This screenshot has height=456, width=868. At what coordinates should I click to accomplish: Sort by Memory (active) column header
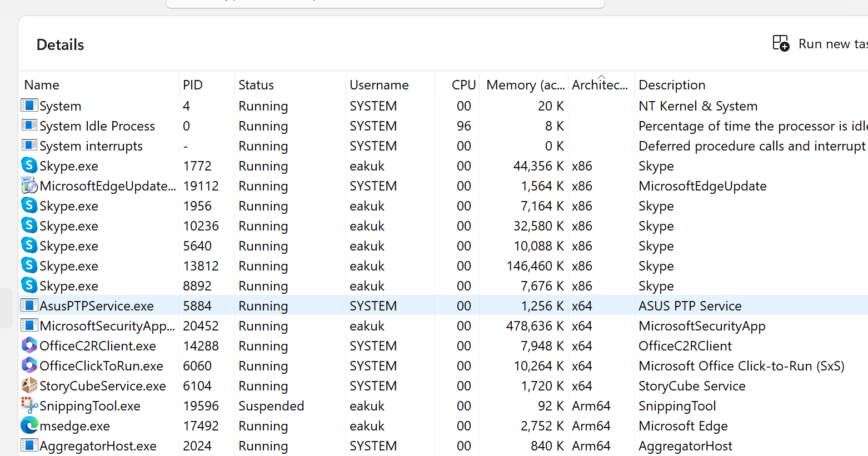point(526,85)
